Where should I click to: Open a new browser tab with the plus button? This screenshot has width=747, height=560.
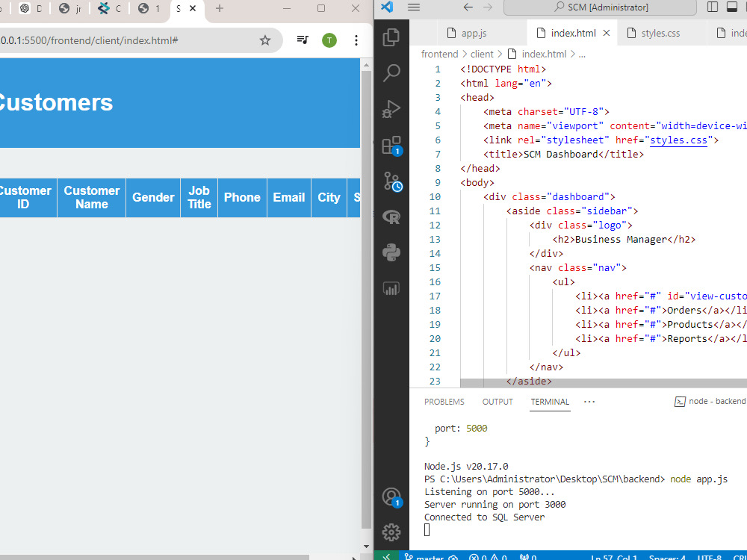(219, 8)
